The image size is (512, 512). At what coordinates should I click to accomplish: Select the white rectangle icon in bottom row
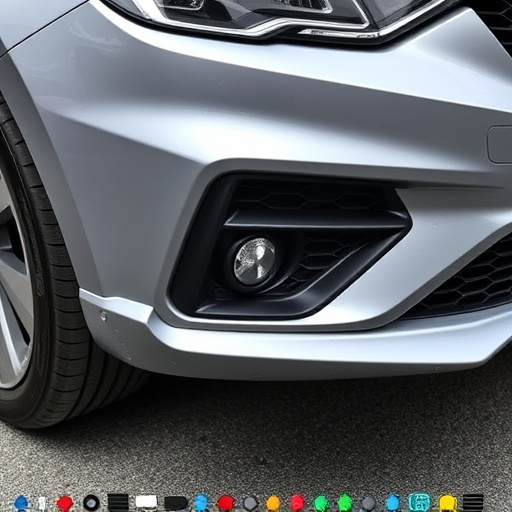146,502
